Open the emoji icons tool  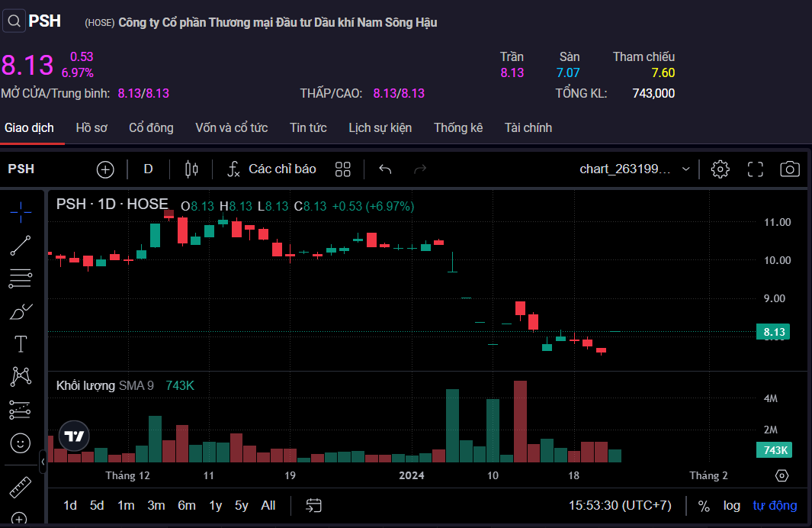point(21,443)
